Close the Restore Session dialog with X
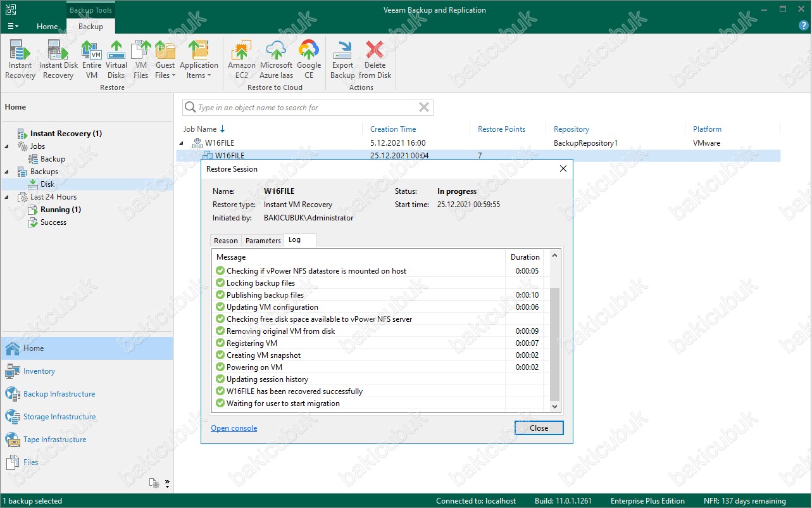The width and height of the screenshot is (812, 508). [x=563, y=169]
